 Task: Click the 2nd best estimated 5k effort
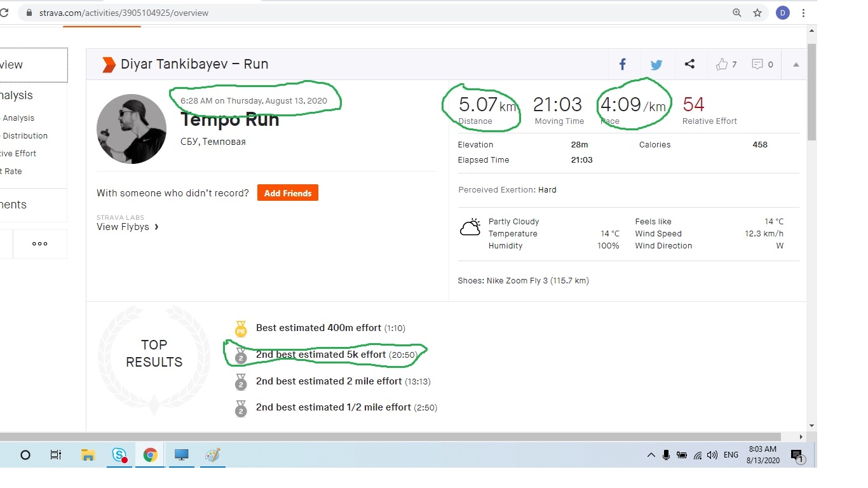click(x=321, y=355)
